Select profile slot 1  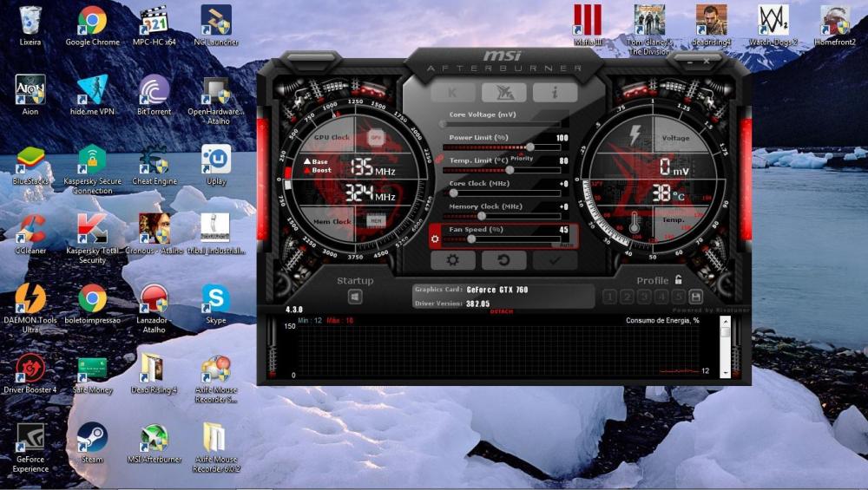609,297
